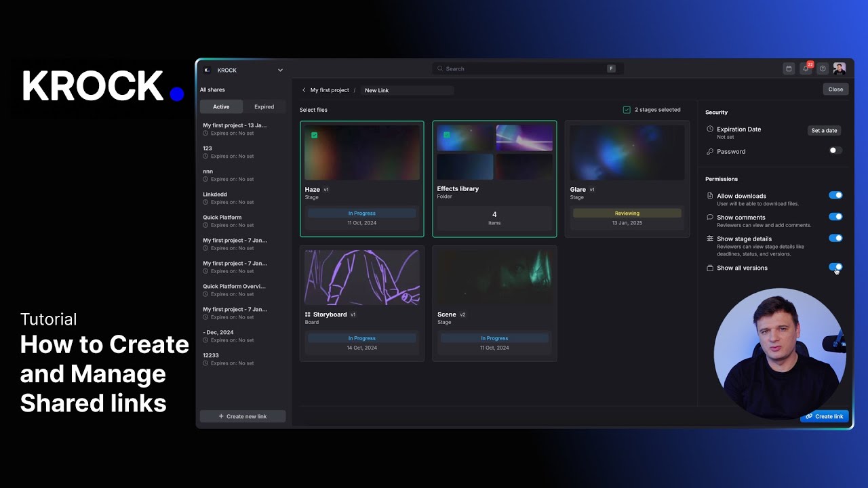The height and width of the screenshot is (488, 868).
Task: Click clock icon under the - Dec, 2024 share
Action: point(205,340)
